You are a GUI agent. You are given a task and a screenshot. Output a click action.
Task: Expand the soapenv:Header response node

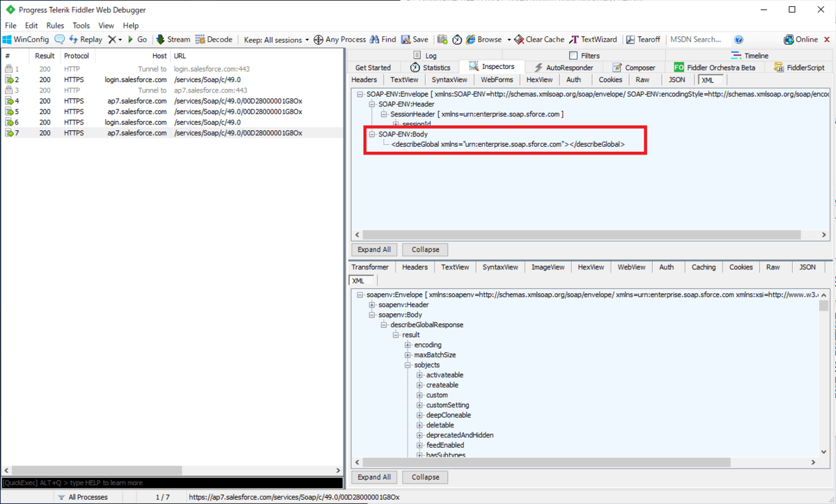(x=372, y=305)
